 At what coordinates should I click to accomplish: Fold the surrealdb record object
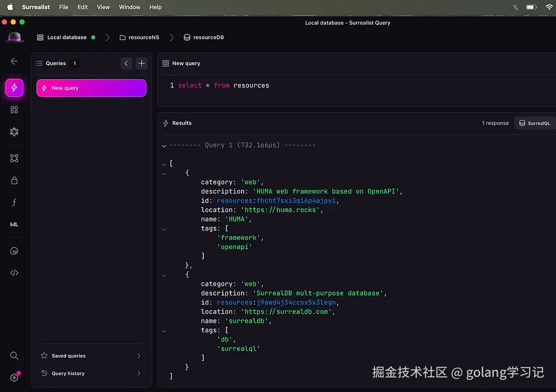click(x=164, y=275)
